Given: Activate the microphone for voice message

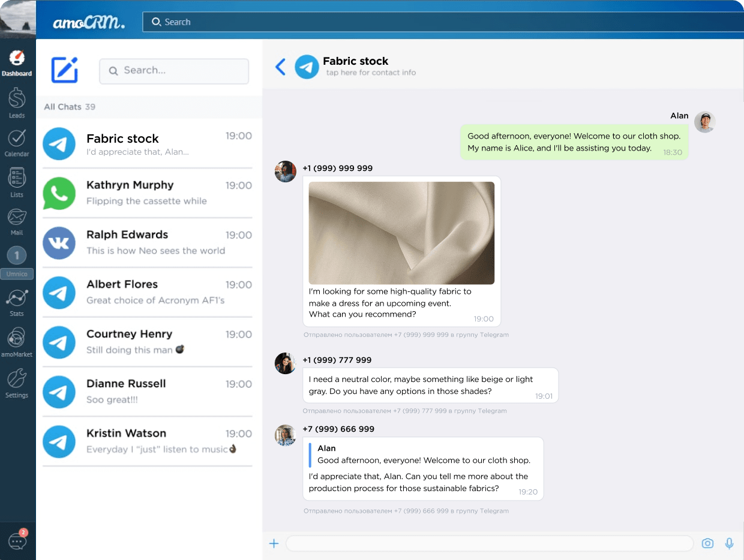Looking at the screenshot, I should coord(729,543).
